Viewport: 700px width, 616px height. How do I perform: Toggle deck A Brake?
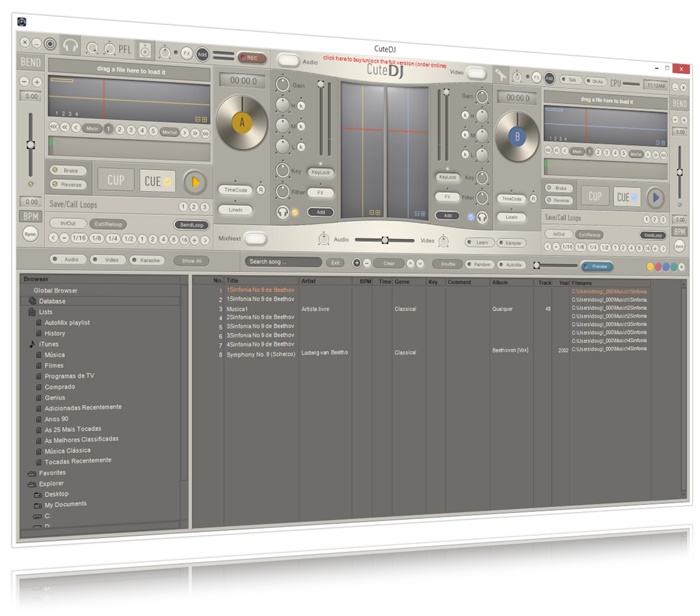point(68,170)
